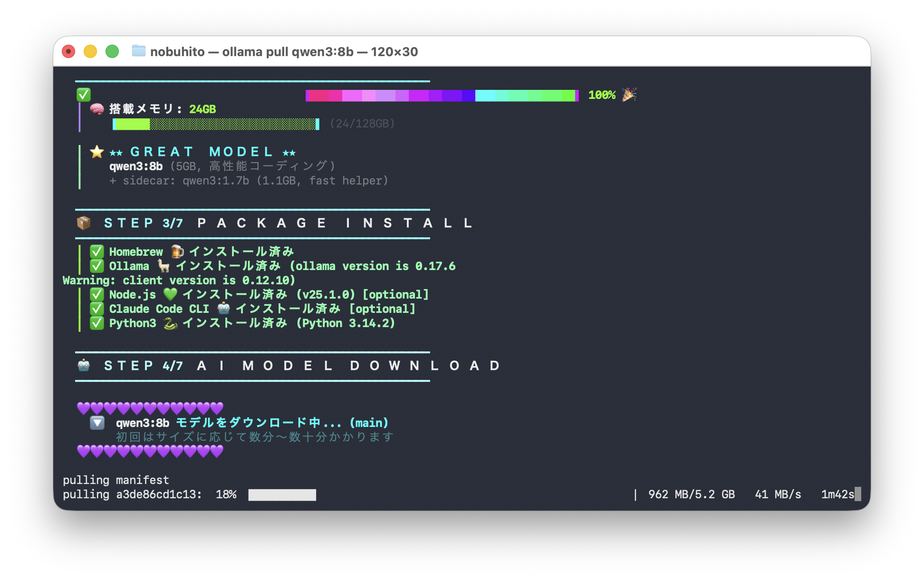Click the rainbow 100% progress bar

click(x=441, y=95)
